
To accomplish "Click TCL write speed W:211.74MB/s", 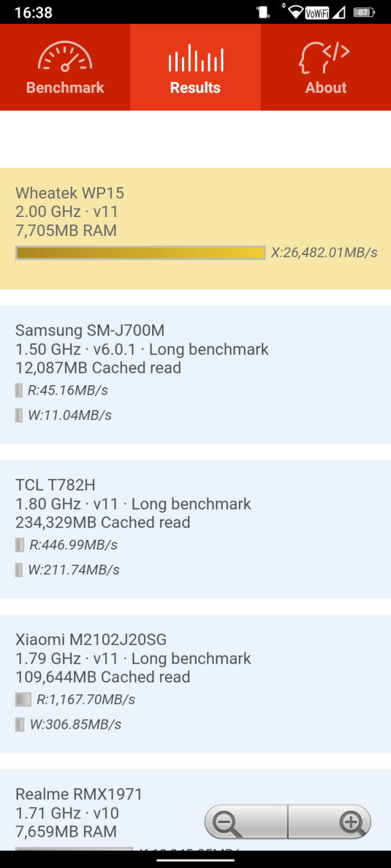I will click(73, 570).
